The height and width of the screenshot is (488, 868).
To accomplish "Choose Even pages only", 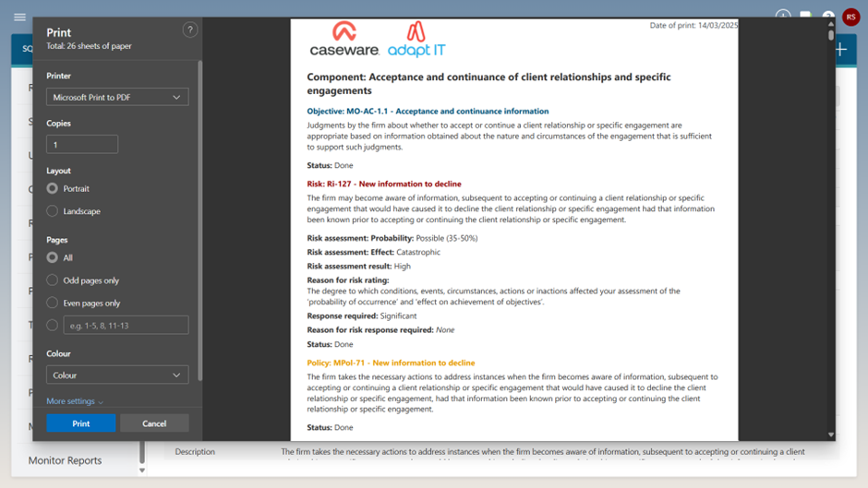I will pyautogui.click(x=53, y=303).
